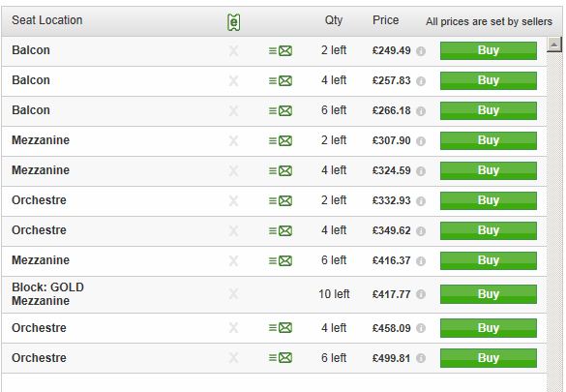Buy the Orchestre tickets at £349.62
The image size is (566, 392).
489,230
